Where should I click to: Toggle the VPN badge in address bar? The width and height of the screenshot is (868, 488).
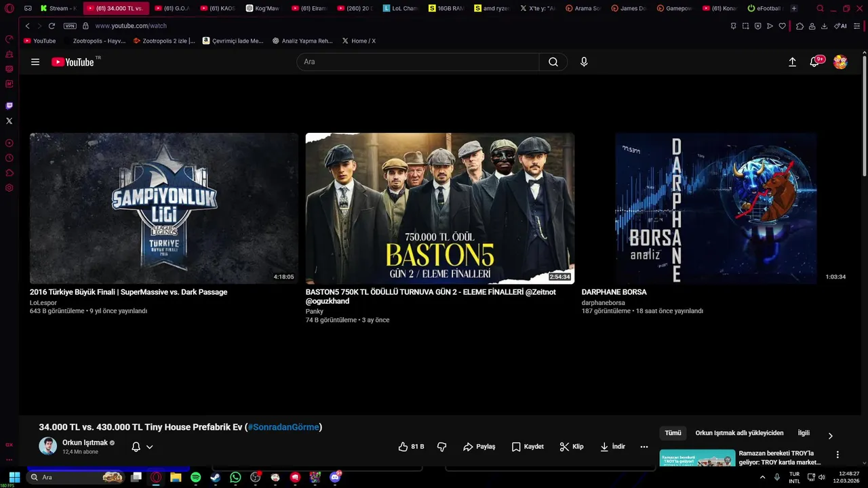tap(70, 26)
